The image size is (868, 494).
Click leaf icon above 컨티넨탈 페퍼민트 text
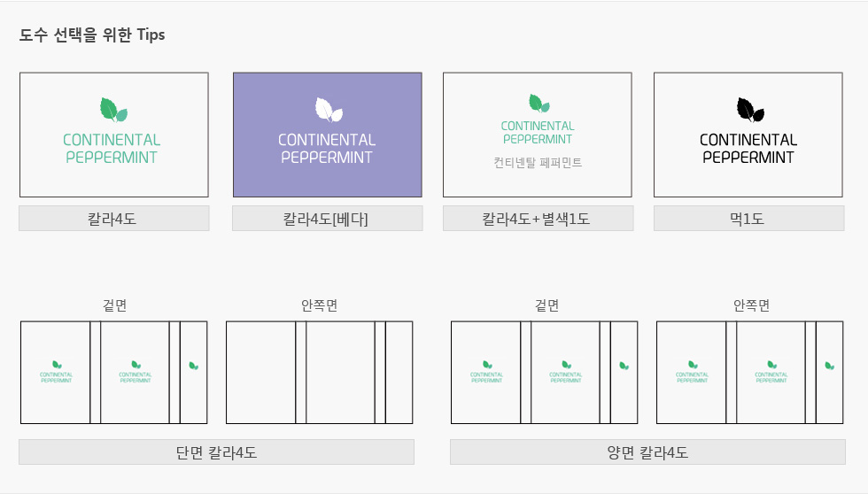point(539,103)
